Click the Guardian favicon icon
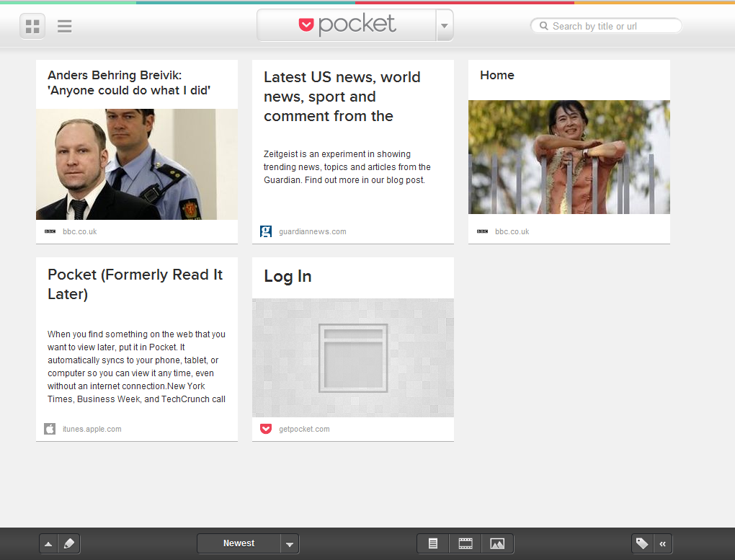This screenshot has width=735, height=560. 266,231
